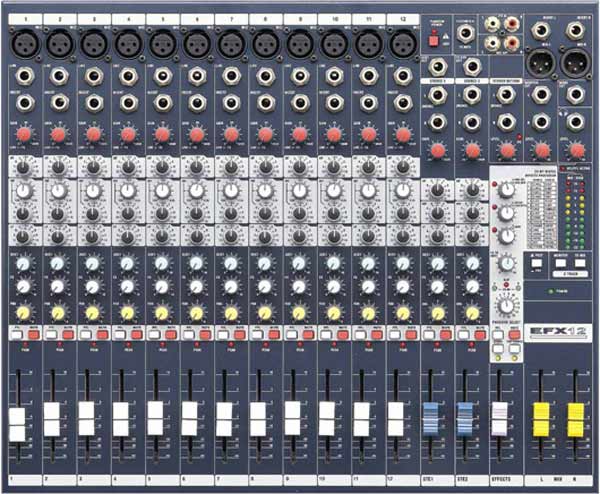Screen dimensions: 600x494
Task: Click the Stereo Return left input jack
Action: (506, 95)
